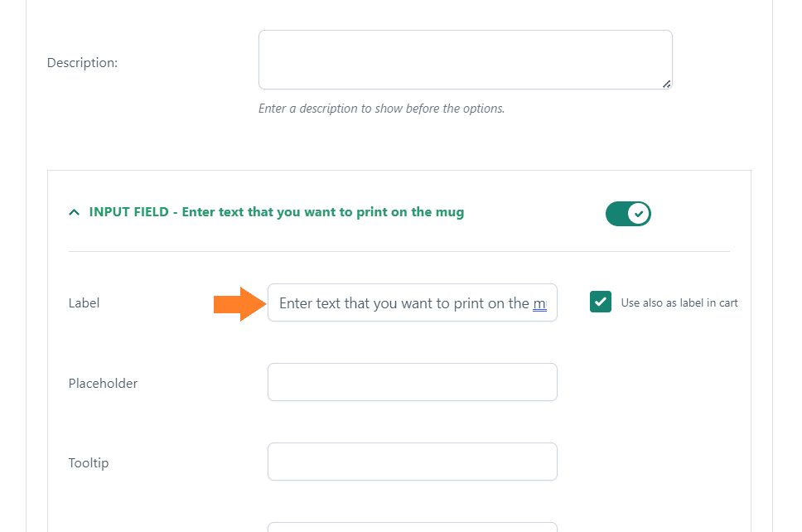The height and width of the screenshot is (532, 802).
Task: Click the empty Tooltip input box
Action: [413, 462]
